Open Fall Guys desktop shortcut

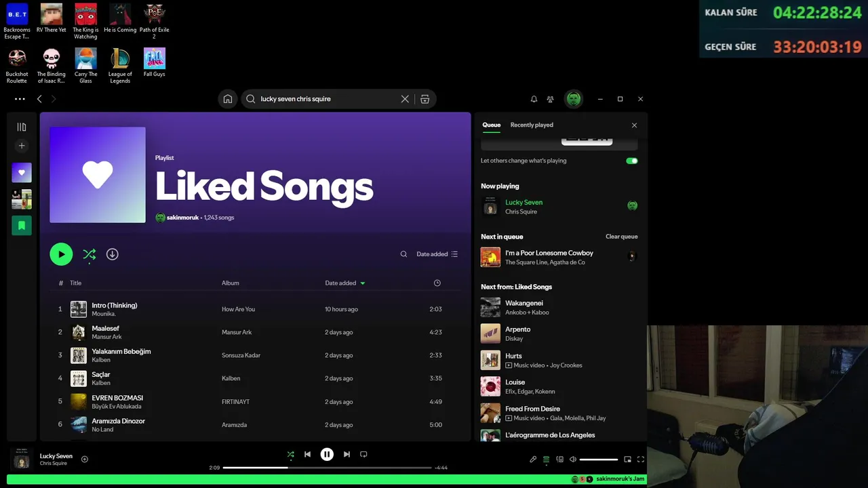click(154, 62)
